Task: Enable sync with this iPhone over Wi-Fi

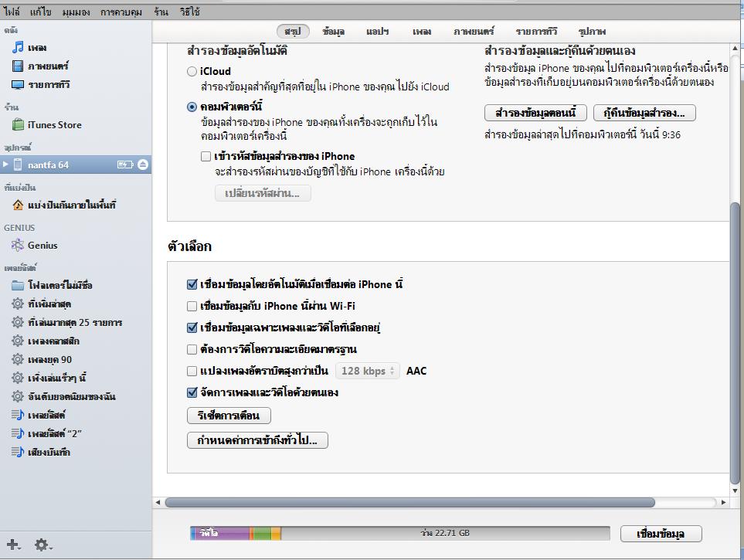Action: coord(192,306)
